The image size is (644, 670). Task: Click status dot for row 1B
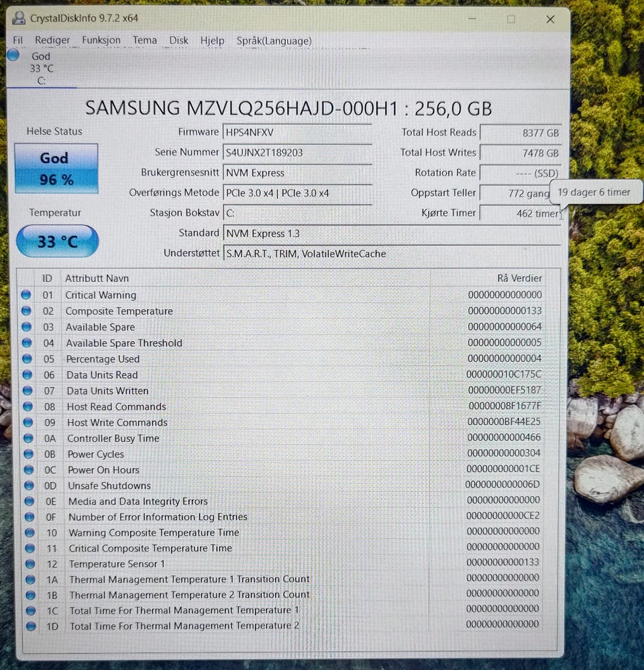coord(30,595)
